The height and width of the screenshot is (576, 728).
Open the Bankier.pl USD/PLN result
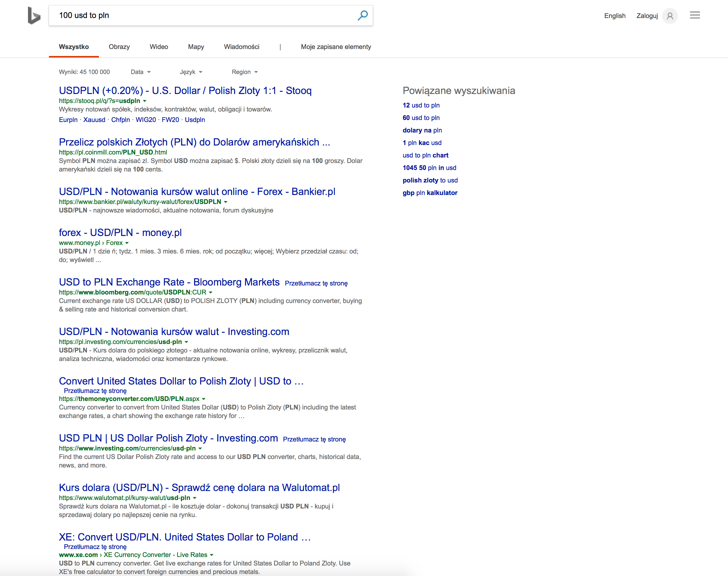[x=197, y=191]
